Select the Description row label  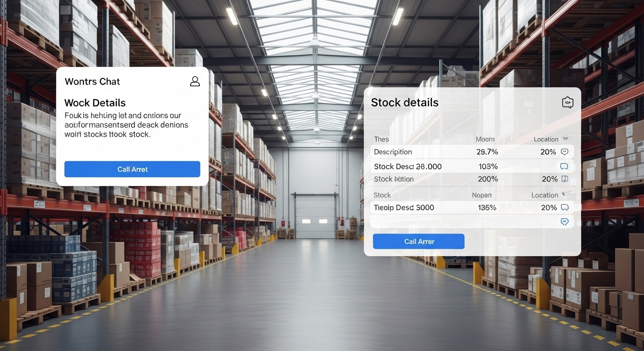393,152
